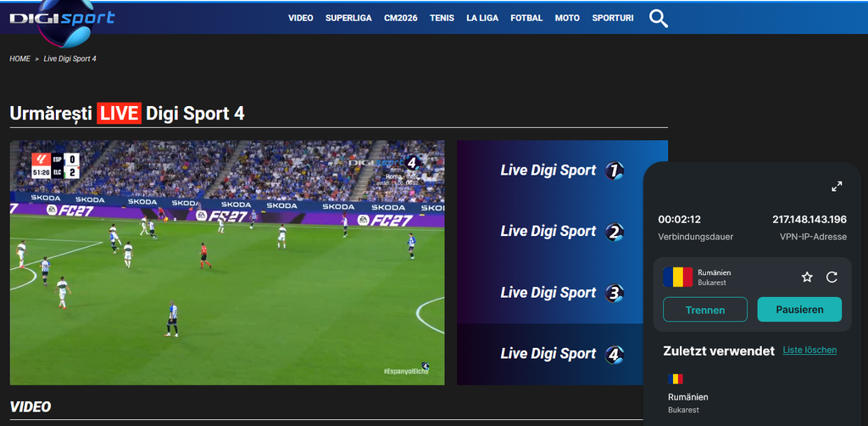Click the Verbindungsdauer label
This screenshot has width=868, height=426.
point(695,237)
